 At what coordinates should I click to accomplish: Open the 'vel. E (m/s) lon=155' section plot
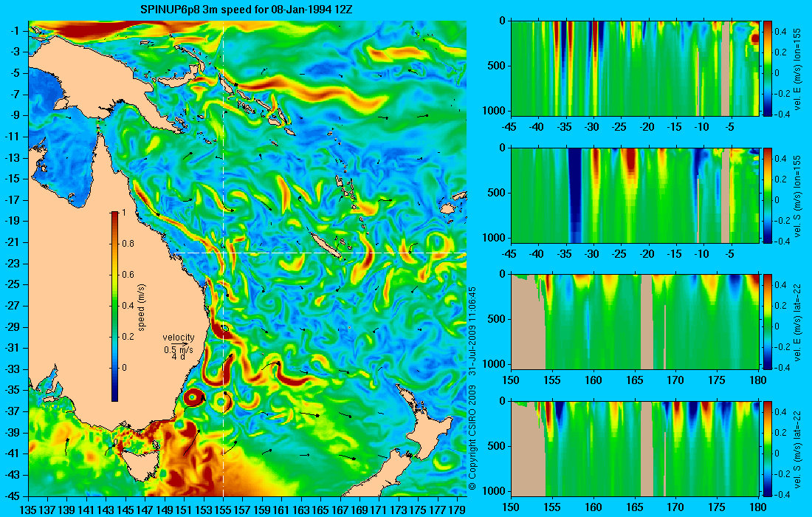pos(635,69)
